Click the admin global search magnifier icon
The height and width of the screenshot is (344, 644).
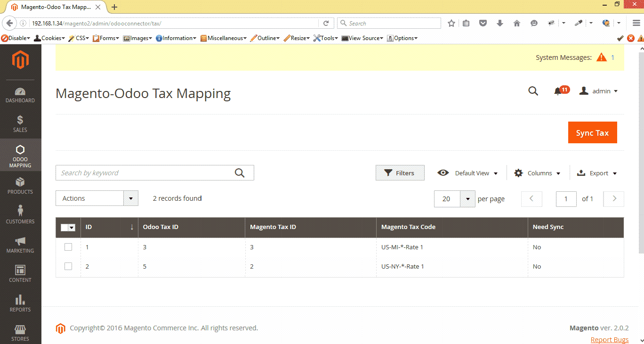point(533,91)
